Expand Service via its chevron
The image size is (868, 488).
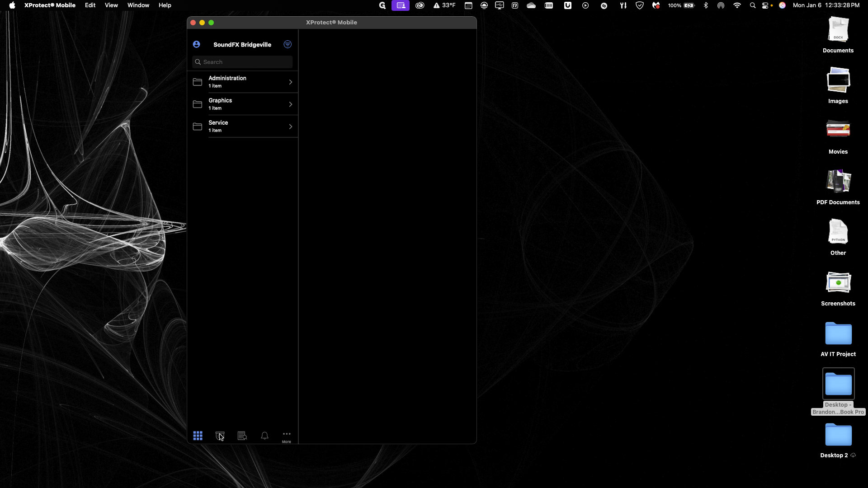(290, 127)
